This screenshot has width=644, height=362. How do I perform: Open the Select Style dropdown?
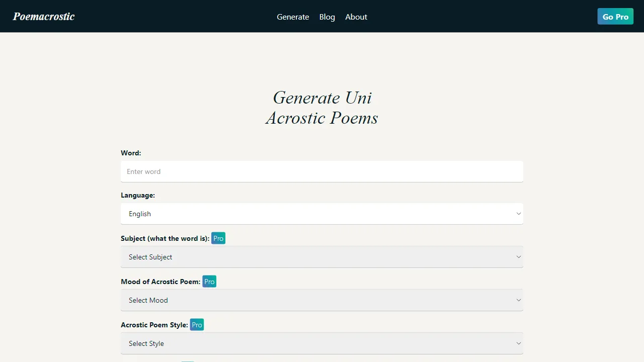pos(322,343)
